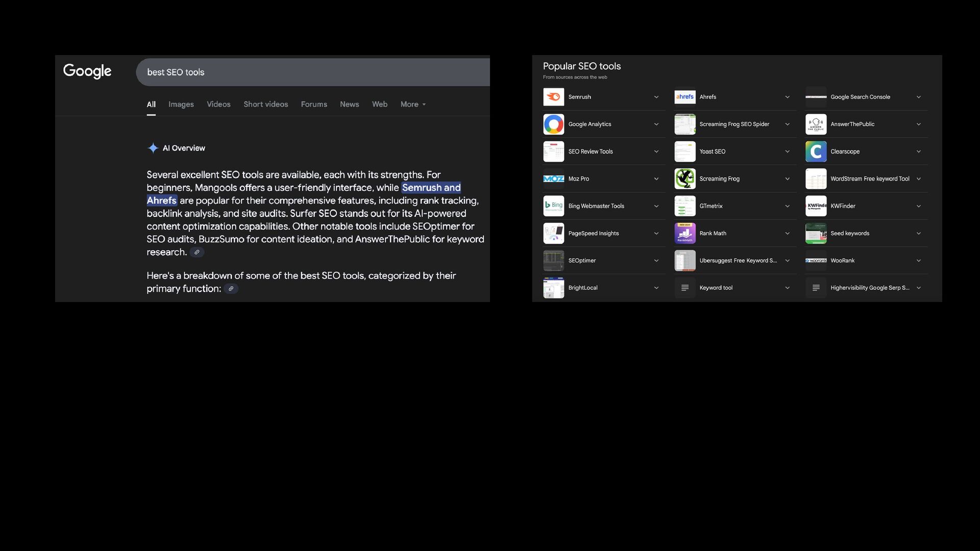Expand the WooRank chevron
The image size is (980, 551).
918,261
